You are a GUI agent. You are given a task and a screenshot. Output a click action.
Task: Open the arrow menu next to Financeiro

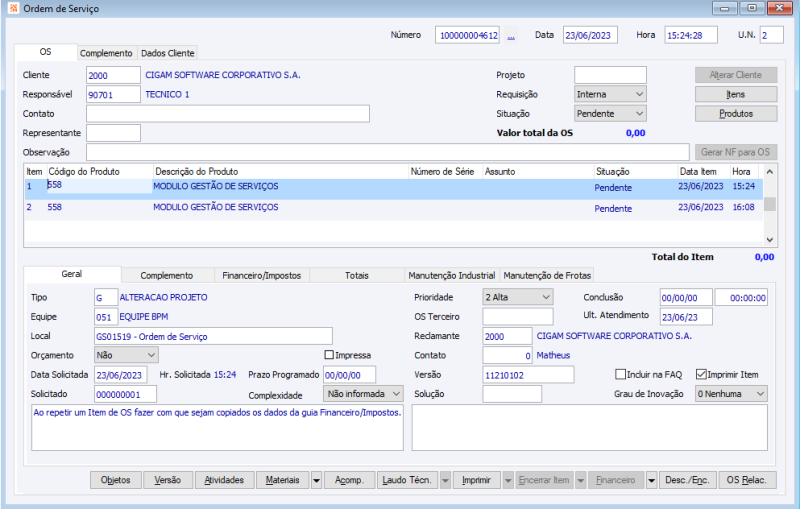tap(652, 480)
